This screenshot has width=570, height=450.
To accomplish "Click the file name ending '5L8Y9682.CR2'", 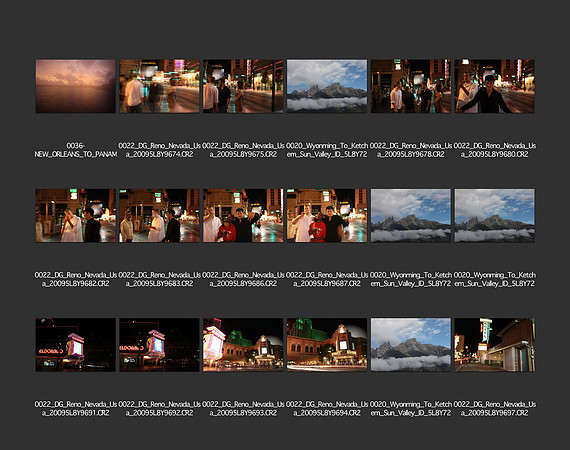I will point(76,279).
